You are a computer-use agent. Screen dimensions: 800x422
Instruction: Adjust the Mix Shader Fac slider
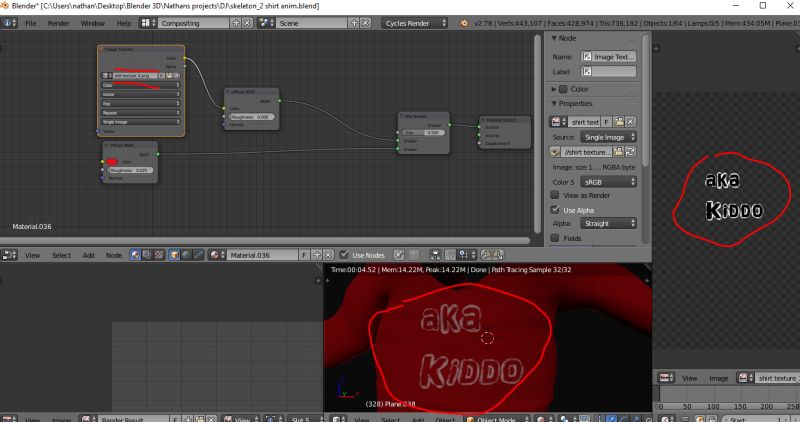[x=422, y=133]
